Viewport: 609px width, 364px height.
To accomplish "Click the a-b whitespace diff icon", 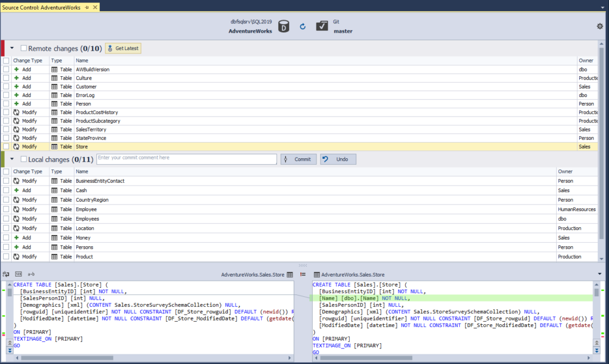I will (x=31, y=274).
